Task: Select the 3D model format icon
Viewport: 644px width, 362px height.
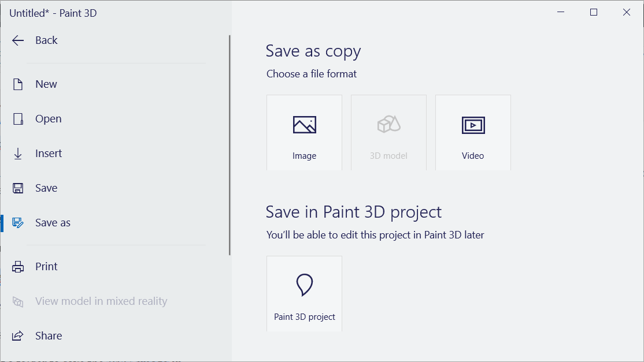Action: click(x=388, y=124)
